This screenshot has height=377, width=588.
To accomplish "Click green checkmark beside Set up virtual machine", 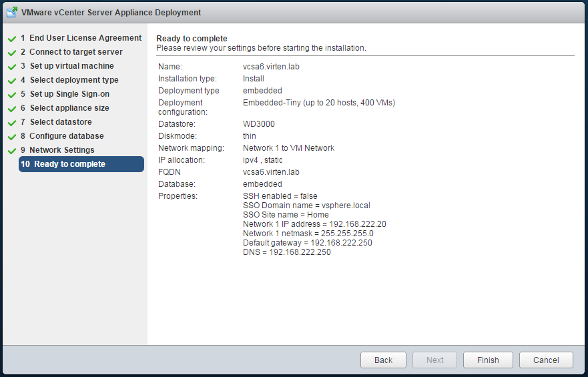I will click(x=12, y=67).
